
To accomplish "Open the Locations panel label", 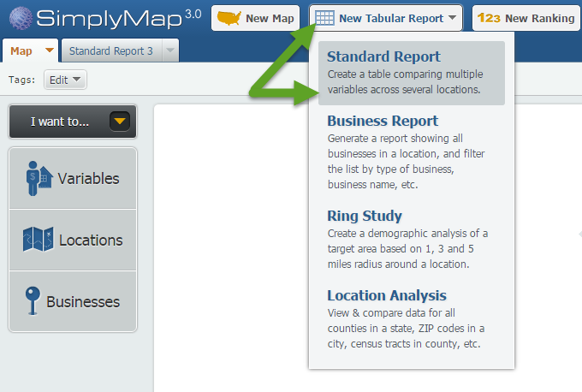I will click(91, 241).
